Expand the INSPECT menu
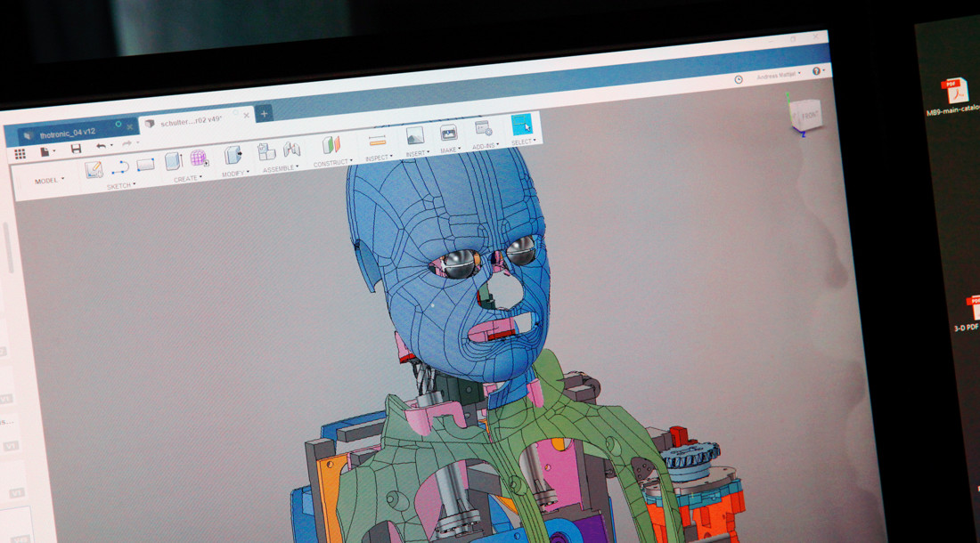980x543 pixels. click(x=379, y=158)
